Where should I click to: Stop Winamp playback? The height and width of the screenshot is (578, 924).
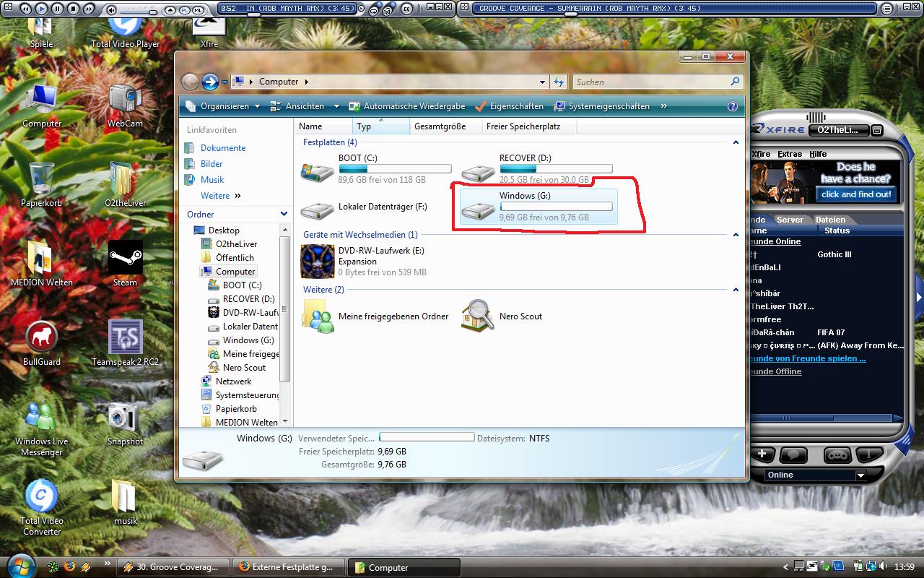73,9
